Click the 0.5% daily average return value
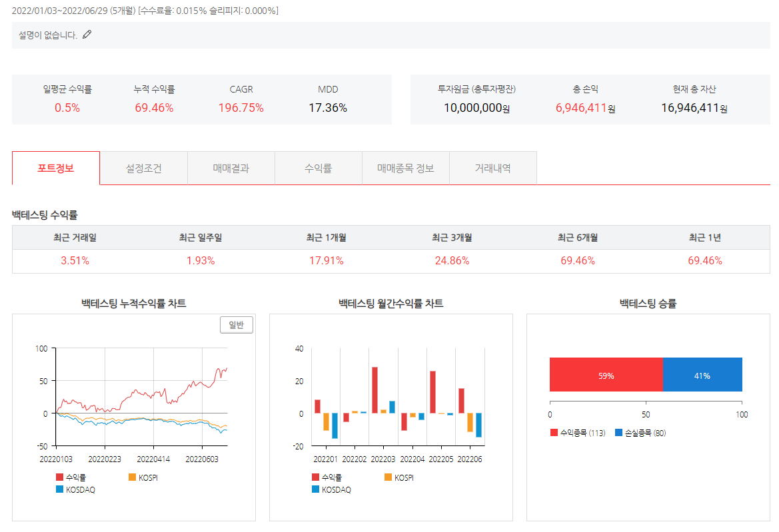This screenshot has width=779, height=532. (x=67, y=108)
